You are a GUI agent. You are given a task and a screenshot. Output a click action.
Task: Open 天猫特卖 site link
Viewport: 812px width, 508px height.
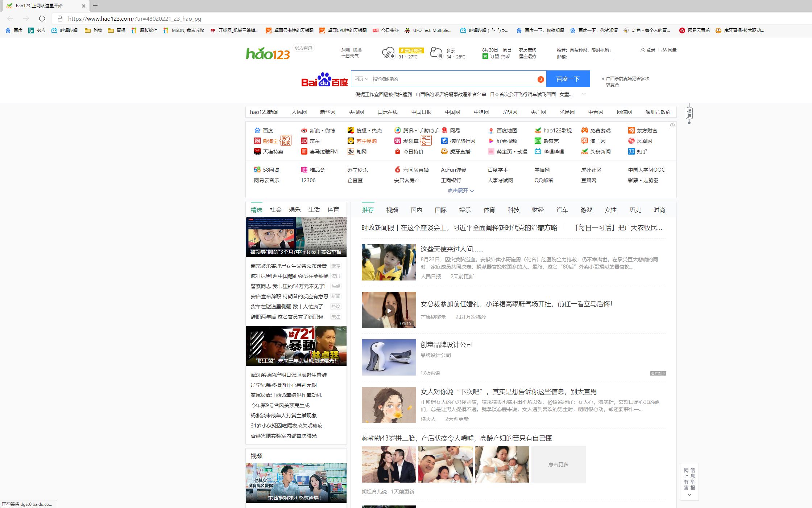click(269, 152)
